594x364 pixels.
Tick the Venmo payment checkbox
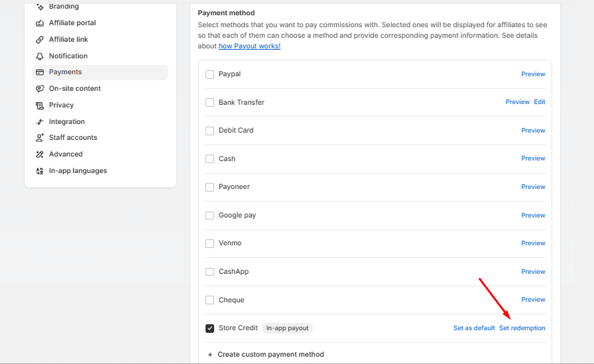[209, 243]
